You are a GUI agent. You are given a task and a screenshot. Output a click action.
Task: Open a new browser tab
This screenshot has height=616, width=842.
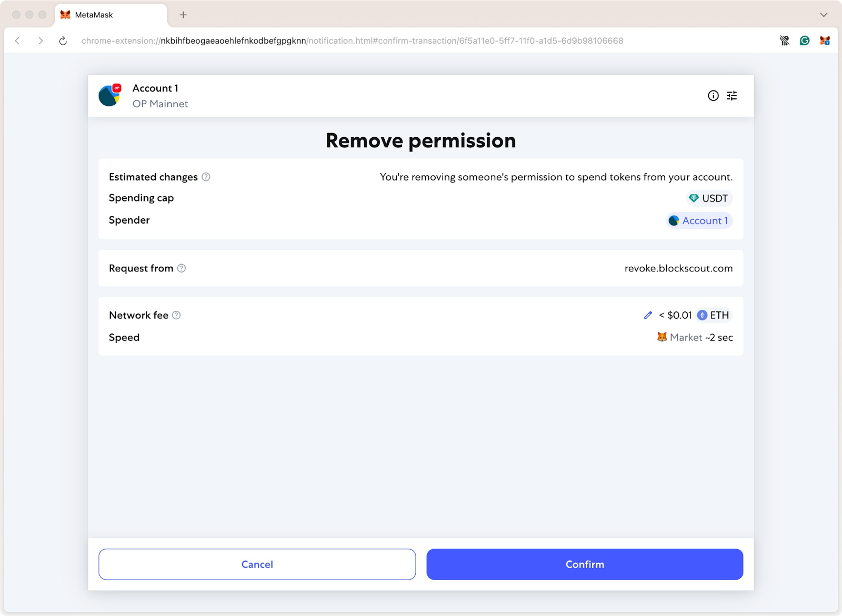[183, 15]
